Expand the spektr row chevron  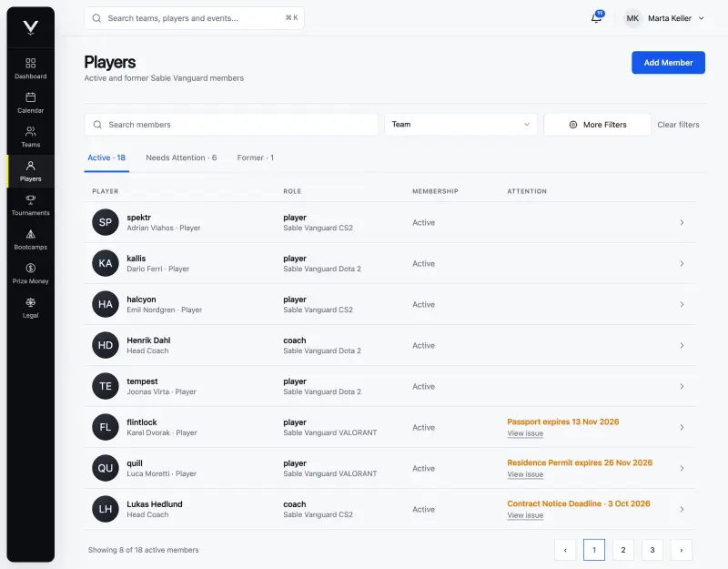[x=682, y=222]
